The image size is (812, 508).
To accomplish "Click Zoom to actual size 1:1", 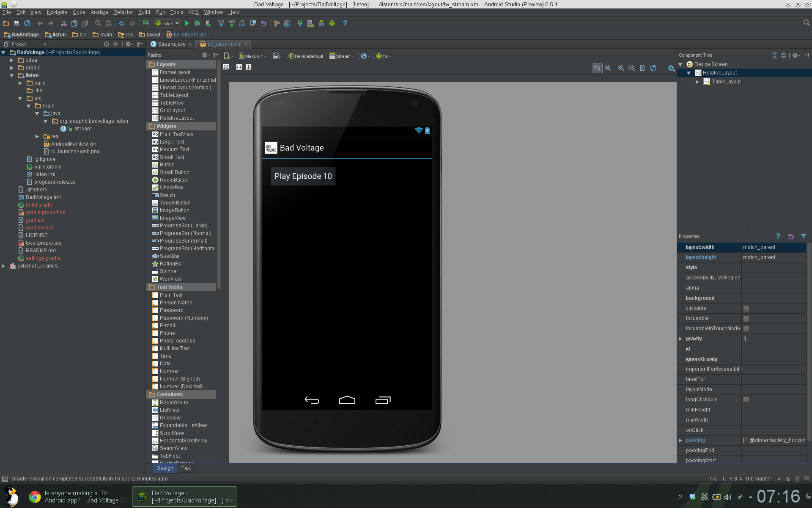I will coord(608,68).
